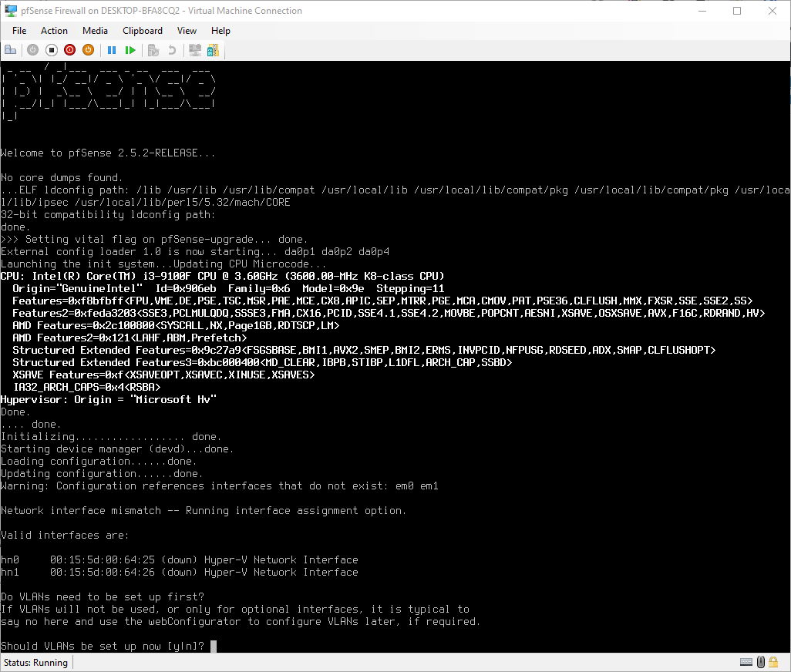Click the mouse indicator in the status bar
This screenshot has width=791, height=672.
(x=761, y=662)
